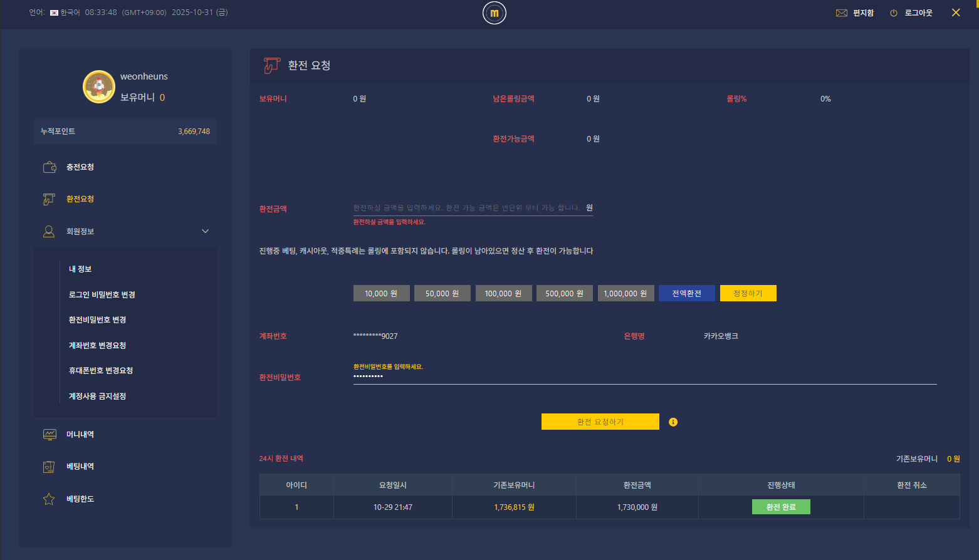Open 내 정보 submenu item

pos(80,269)
